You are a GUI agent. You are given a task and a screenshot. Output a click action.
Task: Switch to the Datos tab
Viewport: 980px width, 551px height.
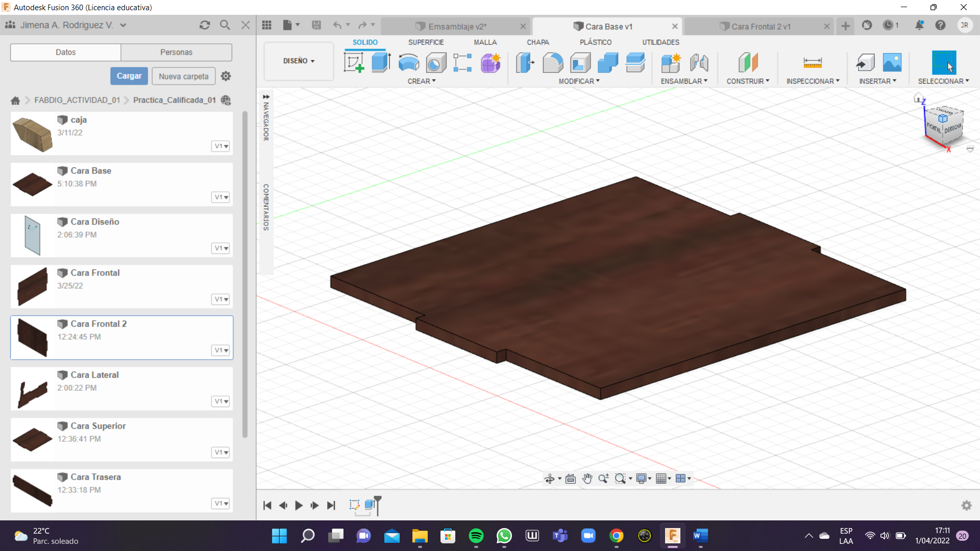pos(65,52)
